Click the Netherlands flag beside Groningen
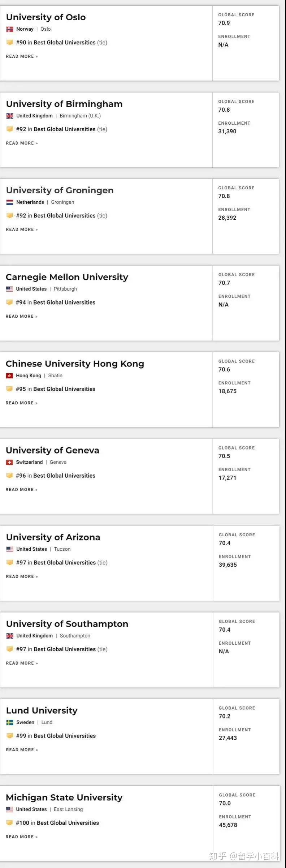The image size is (286, 868). click(10, 202)
